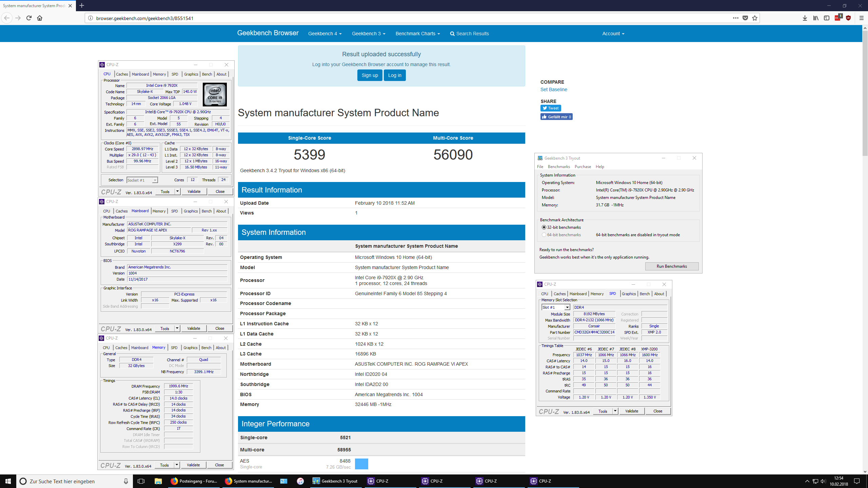868x488 pixels.
Task: Open File Explorer from taskbar
Action: (158, 481)
